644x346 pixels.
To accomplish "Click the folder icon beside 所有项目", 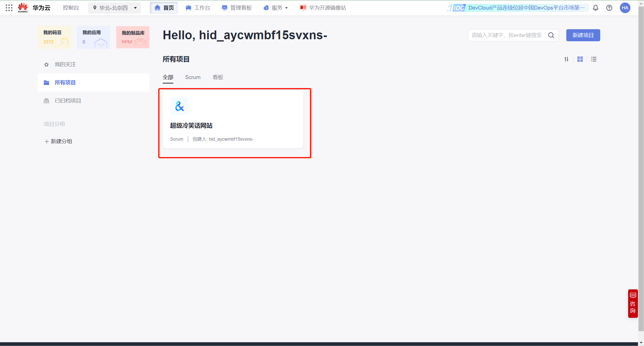I will 46,83.
